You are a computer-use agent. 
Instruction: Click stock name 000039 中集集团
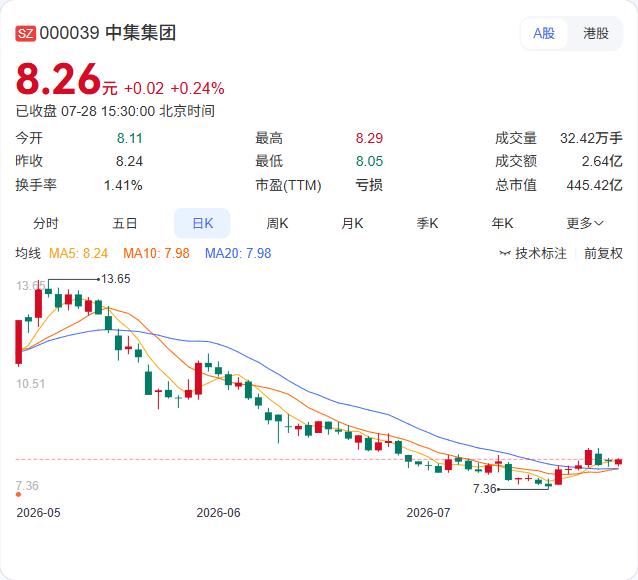(x=108, y=33)
